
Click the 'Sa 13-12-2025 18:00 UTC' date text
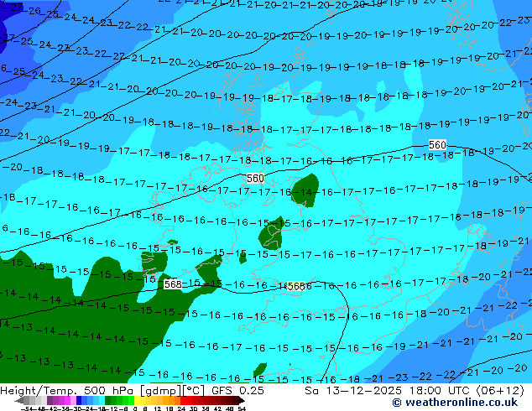pos(389,390)
